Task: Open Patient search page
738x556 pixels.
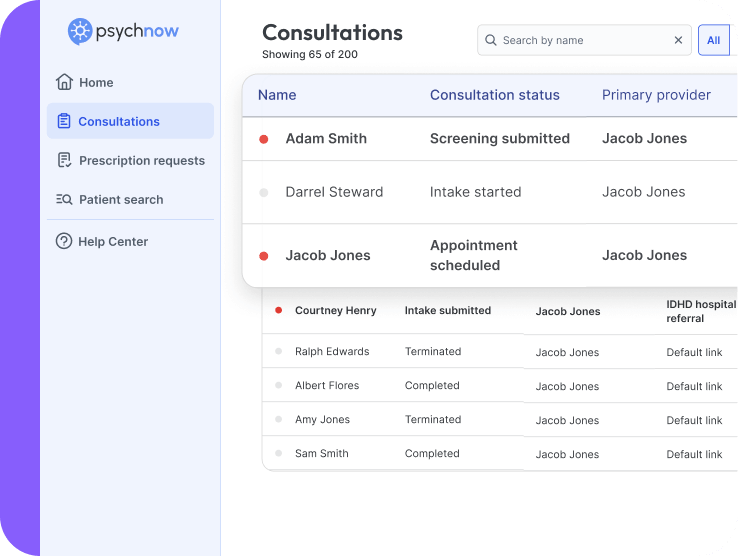Action: 130,200
